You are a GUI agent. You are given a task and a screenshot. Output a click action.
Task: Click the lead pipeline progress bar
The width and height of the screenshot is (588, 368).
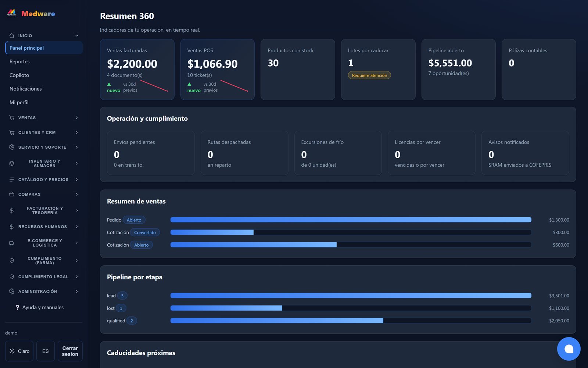coord(351,296)
